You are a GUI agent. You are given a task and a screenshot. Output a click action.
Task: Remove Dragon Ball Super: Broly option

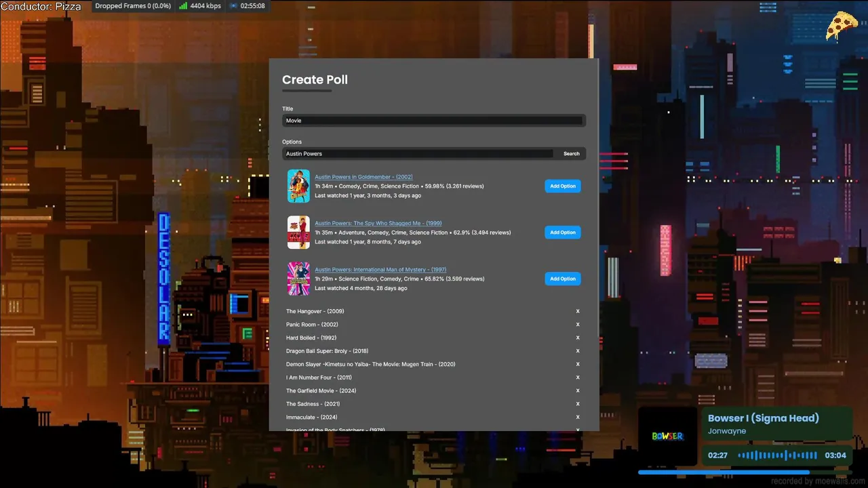pos(578,351)
